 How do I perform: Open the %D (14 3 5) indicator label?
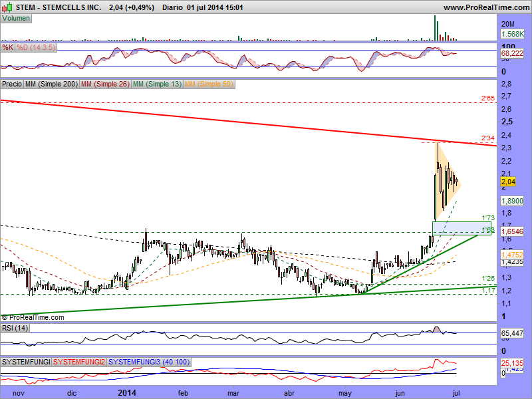click(36, 47)
